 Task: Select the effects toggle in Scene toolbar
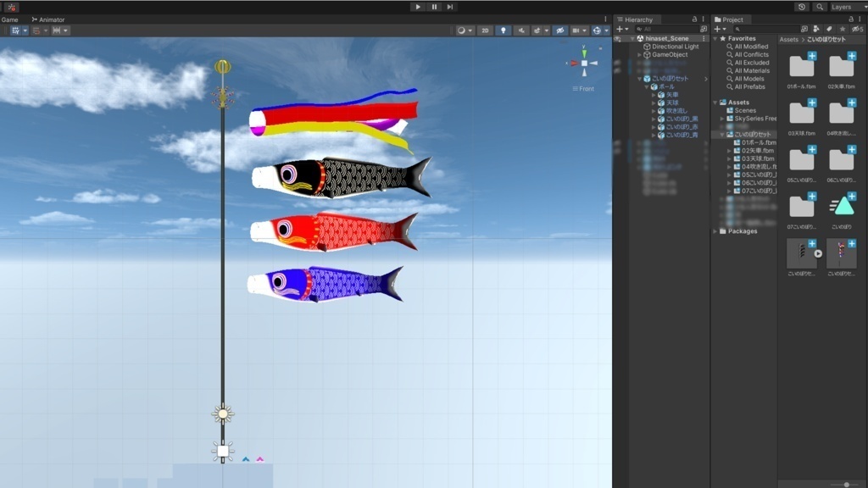[x=537, y=30]
